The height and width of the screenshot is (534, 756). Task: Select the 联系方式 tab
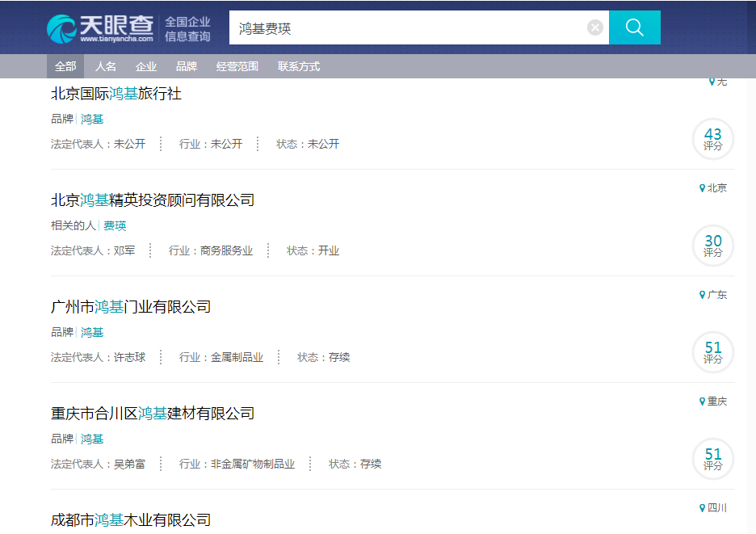(x=299, y=66)
